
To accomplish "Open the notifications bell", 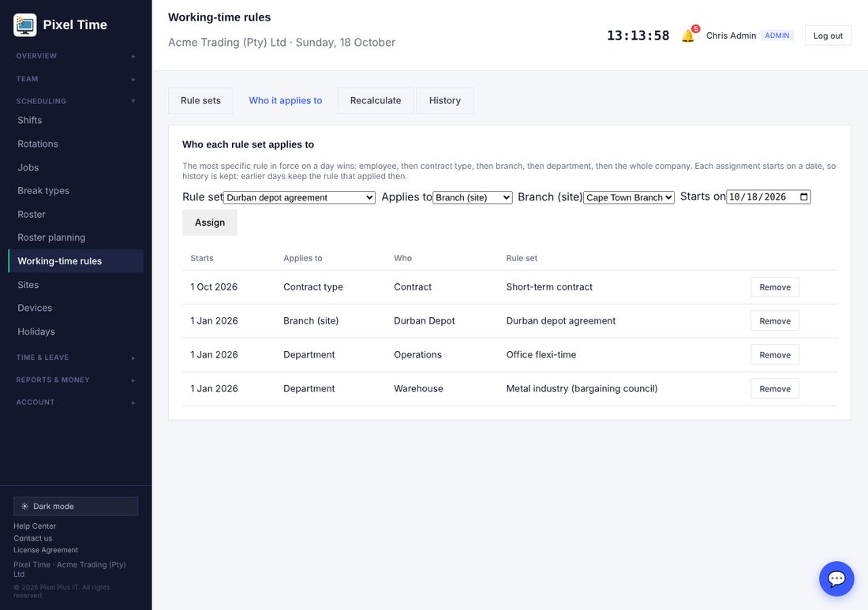I will coord(688,36).
